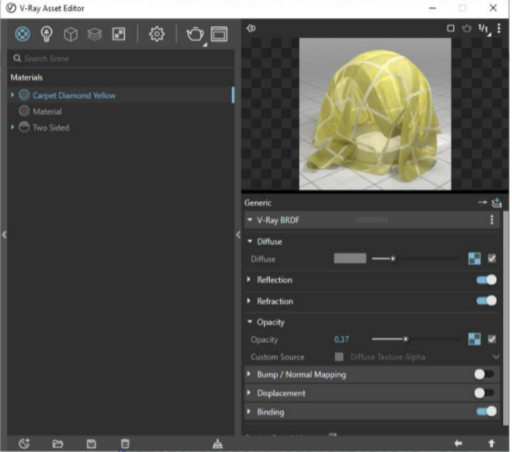
Task: Open the V-Ray BRDF options menu
Action: coord(492,220)
